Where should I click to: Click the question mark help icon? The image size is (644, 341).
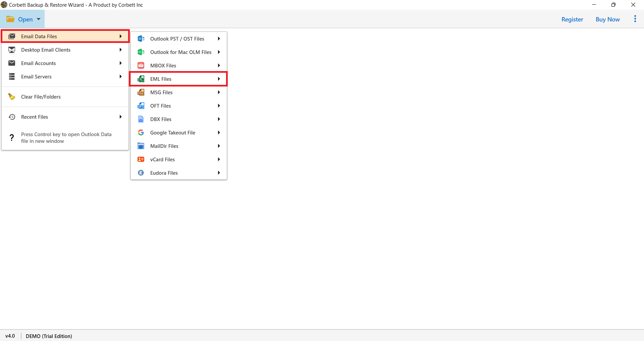(12, 137)
